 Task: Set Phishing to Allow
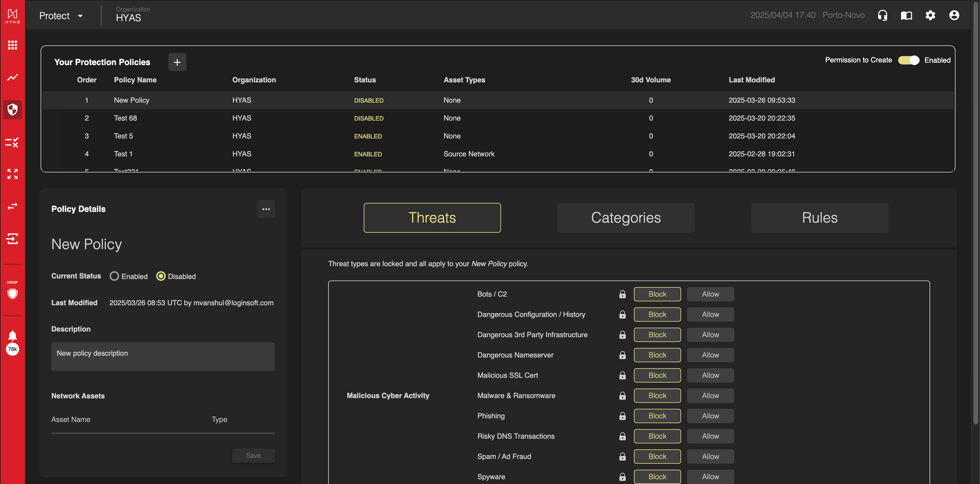[x=710, y=416]
